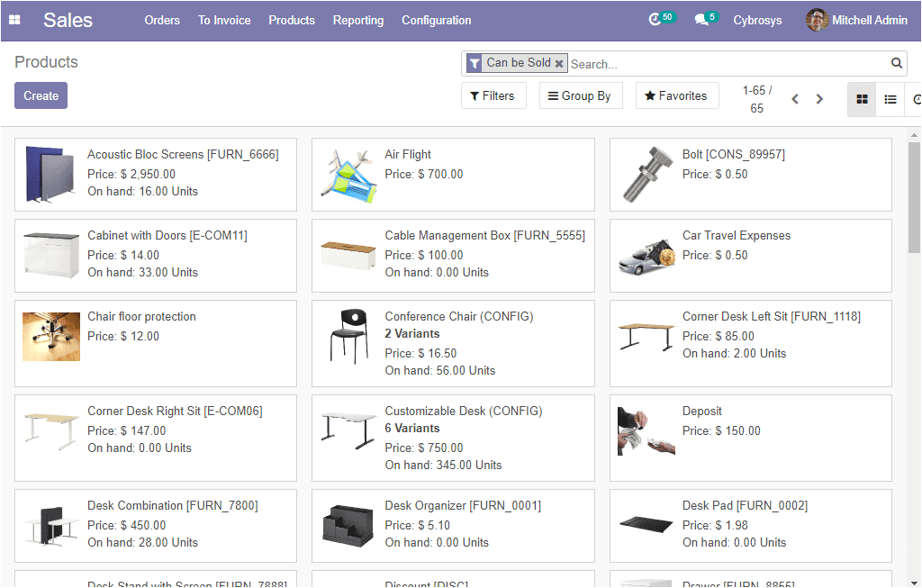Screen dimensions: 922x588
Task: Click the 1-65 / 65 pager text
Action: [756, 99]
